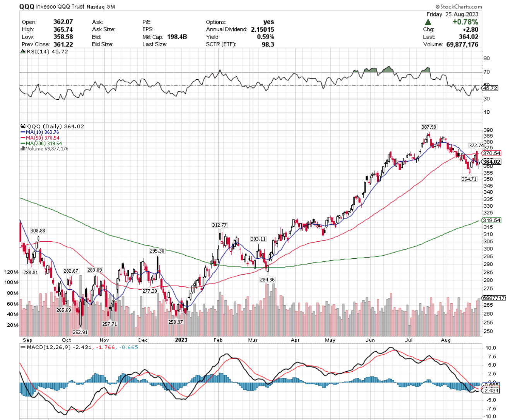Click the date 'Friday 25-Aug-2023'
This screenshot has width=506, height=420.
pos(452,14)
